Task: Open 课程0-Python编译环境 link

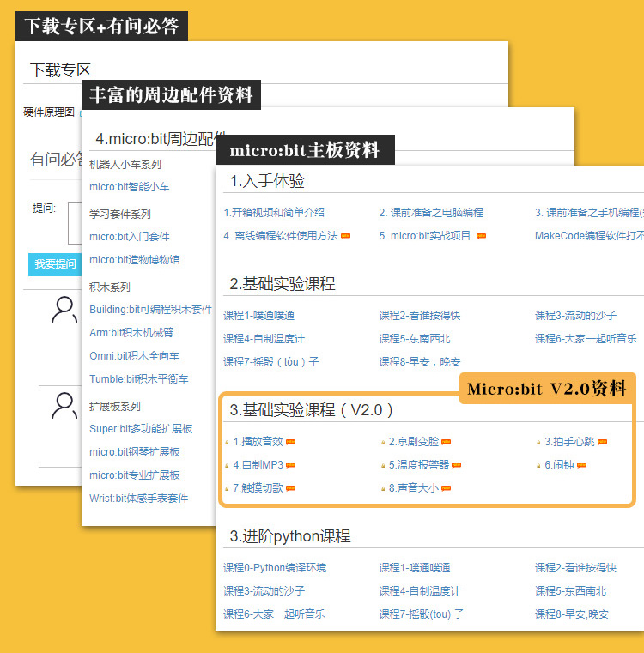Action: tap(275, 568)
